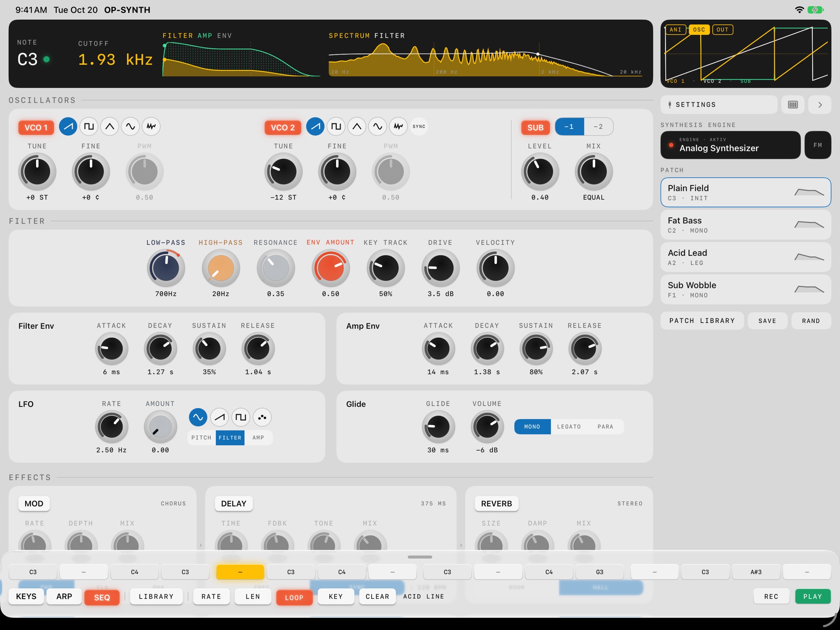Start the sequencer with PLAY
This screenshot has width=840, height=630.
[x=813, y=596]
